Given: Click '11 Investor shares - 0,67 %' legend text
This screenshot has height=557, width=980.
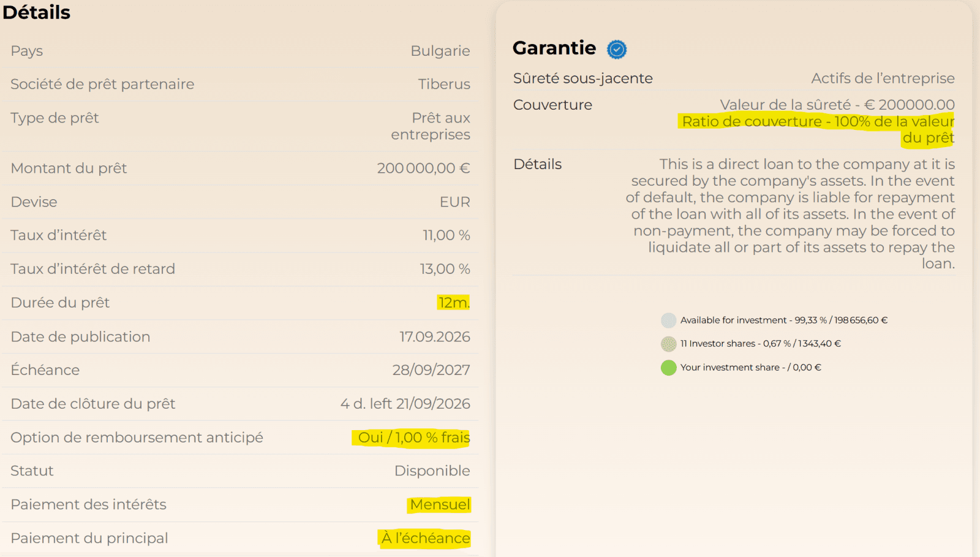Looking at the screenshot, I should (761, 344).
